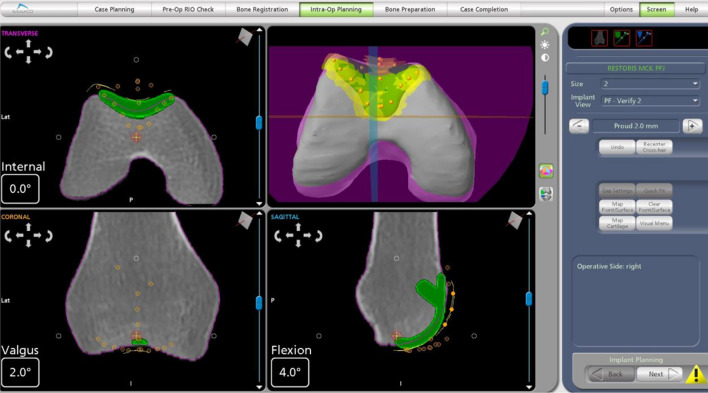708x393 pixels.
Task: Click the Map Cartilage button
Action: click(617, 223)
